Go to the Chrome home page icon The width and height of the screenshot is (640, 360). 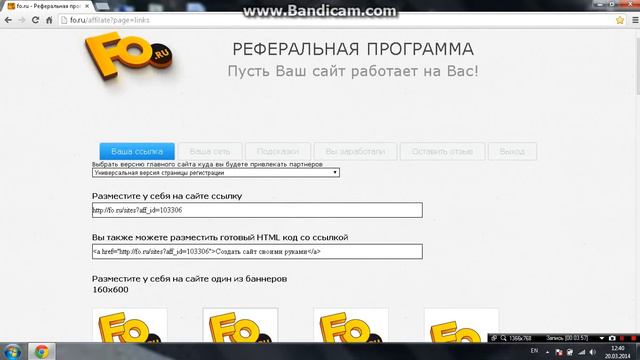point(49,20)
